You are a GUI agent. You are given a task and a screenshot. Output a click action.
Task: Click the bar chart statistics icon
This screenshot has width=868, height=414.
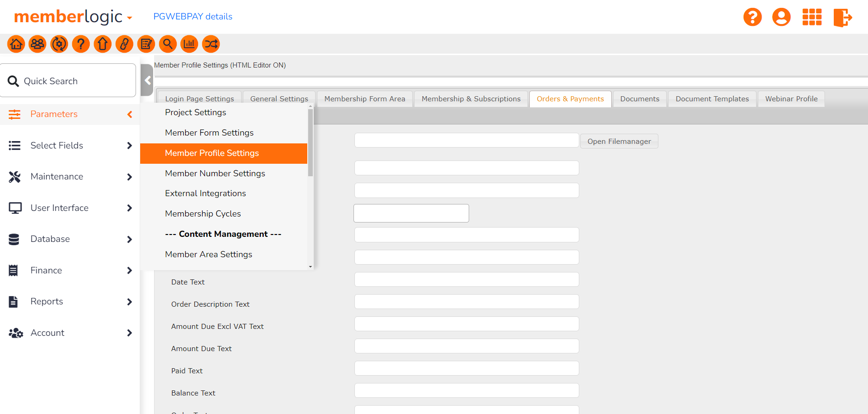pyautogui.click(x=189, y=44)
